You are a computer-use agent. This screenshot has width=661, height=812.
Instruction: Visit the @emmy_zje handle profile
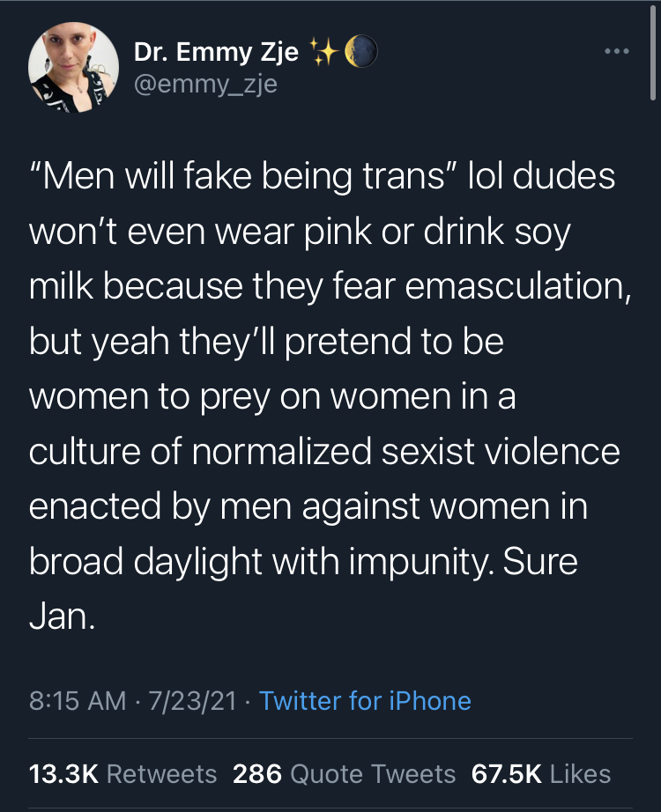pyautogui.click(x=205, y=85)
